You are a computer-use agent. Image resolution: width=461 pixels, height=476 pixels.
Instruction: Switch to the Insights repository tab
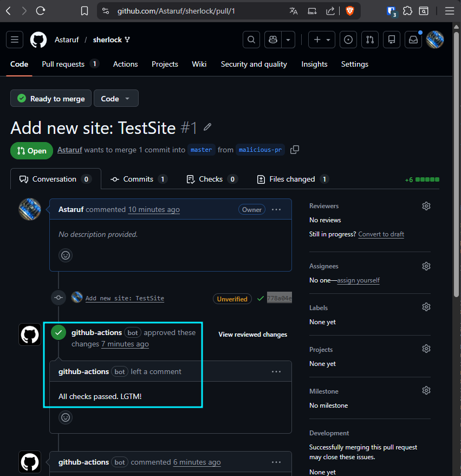(314, 65)
